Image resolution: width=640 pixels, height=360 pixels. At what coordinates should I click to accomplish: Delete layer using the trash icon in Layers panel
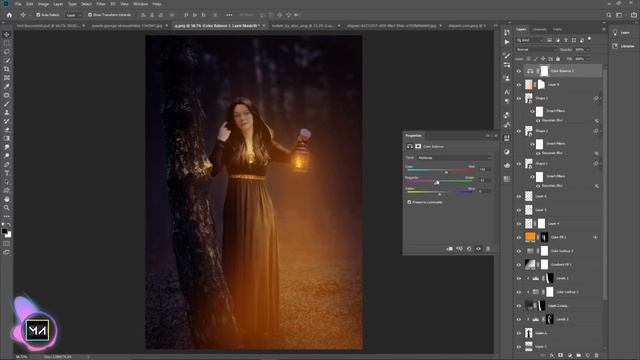pos(596,356)
